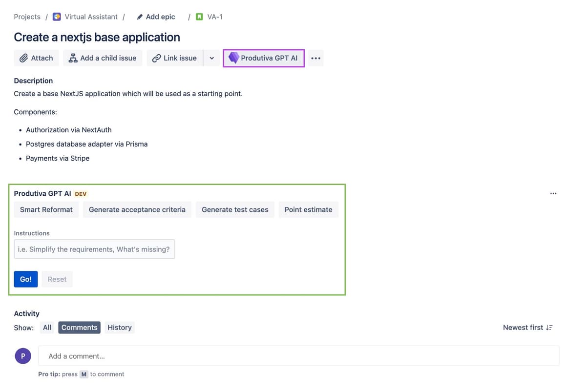Image resolution: width=586 pixels, height=392 pixels.
Task: Show All activity
Action: (47, 328)
